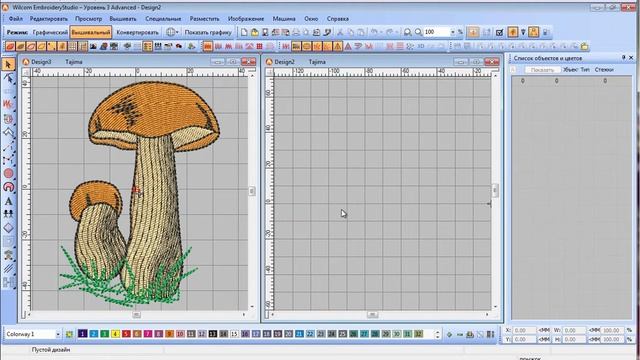Click the palette spinner arrows at the swatches' end
Image resolution: width=640 pixels, height=360 pixels.
(437, 334)
